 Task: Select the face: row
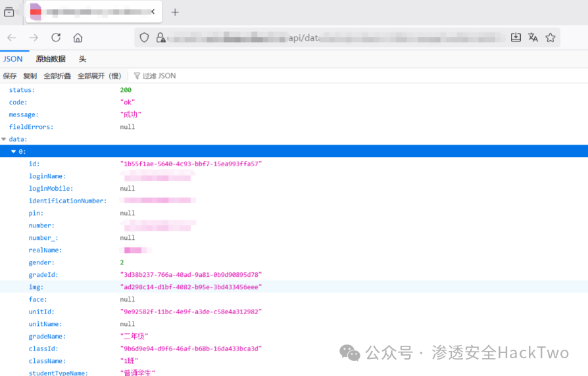click(294, 300)
